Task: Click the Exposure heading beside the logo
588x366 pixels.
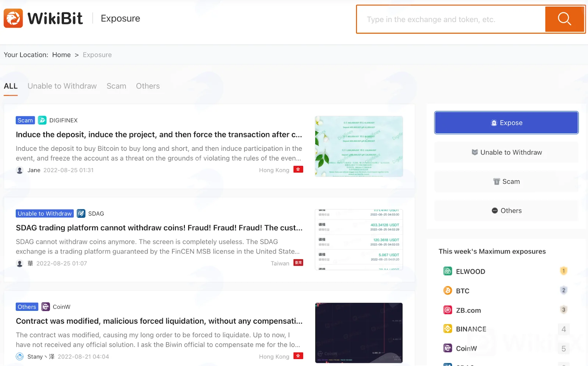Action: tap(121, 18)
